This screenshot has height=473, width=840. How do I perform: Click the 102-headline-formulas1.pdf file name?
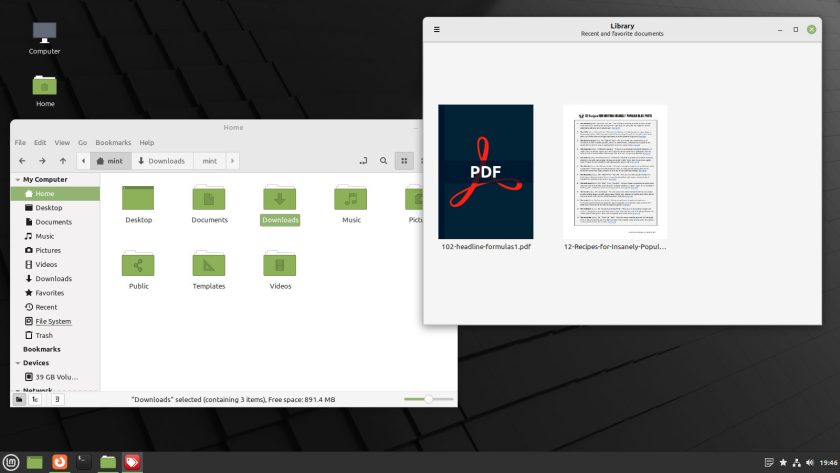[x=486, y=247]
